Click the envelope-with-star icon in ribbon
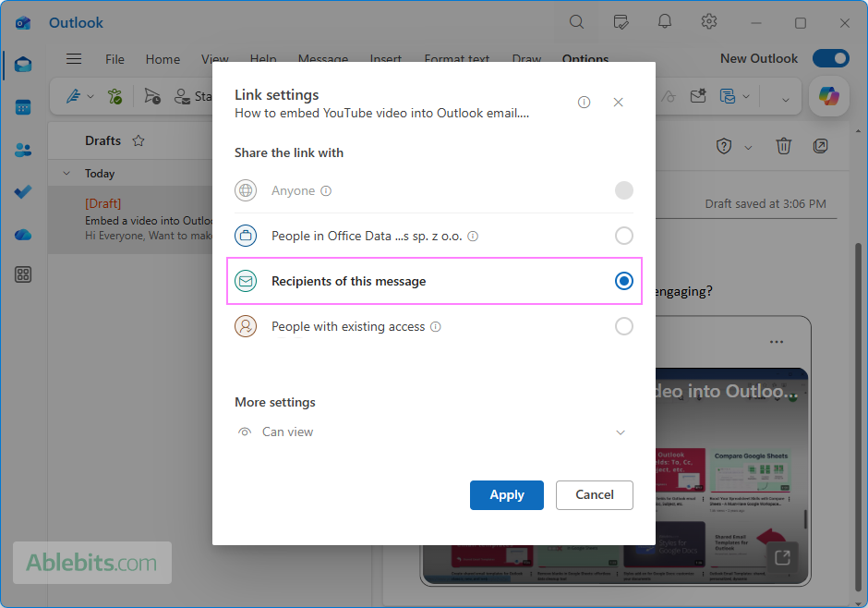 pos(698,96)
